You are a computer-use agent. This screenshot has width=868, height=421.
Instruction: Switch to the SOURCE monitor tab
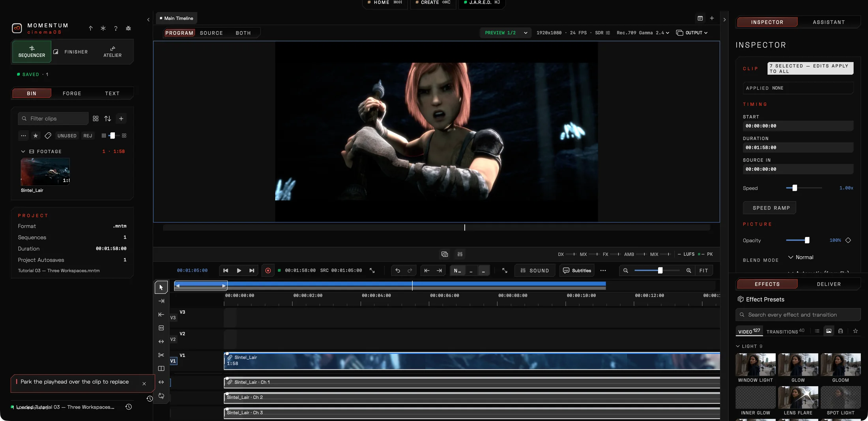point(211,33)
